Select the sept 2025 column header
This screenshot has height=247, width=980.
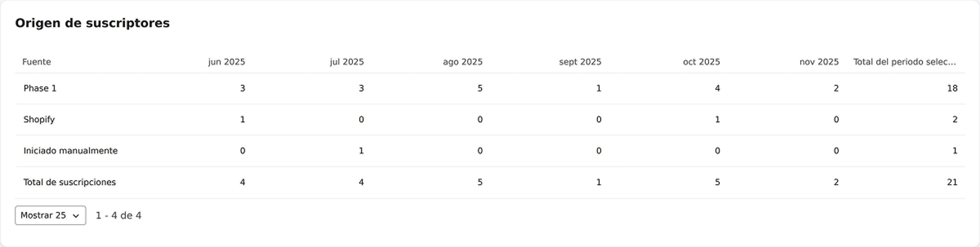(x=580, y=62)
